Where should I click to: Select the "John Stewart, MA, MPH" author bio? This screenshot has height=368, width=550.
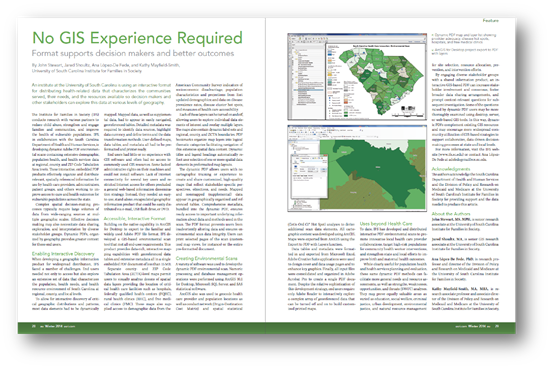pos(465,224)
